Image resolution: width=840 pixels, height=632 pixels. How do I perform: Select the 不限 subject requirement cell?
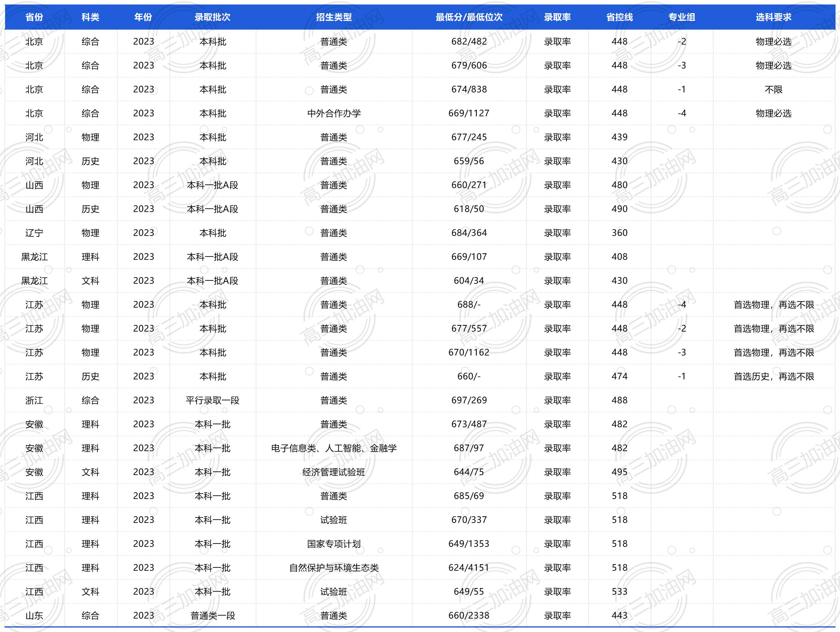774,89
